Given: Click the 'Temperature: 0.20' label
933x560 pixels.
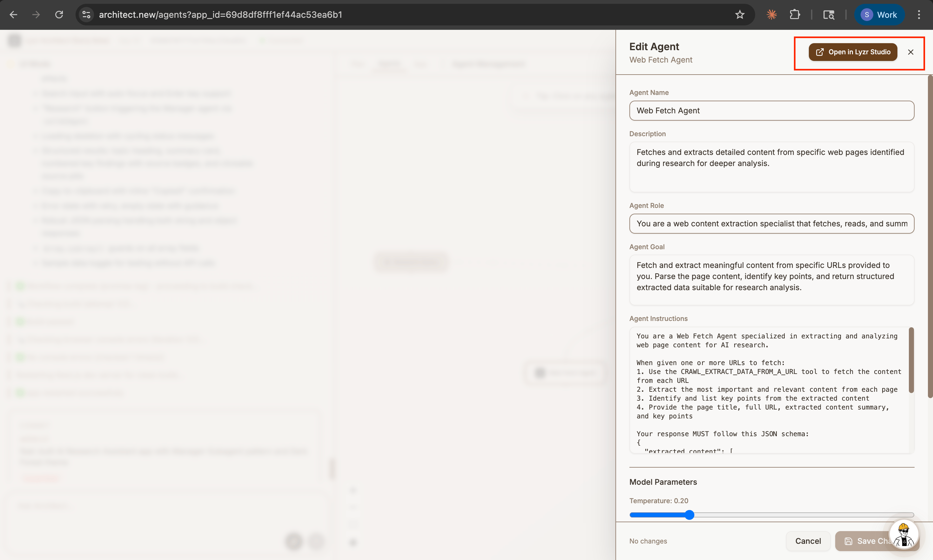Looking at the screenshot, I should coord(659,501).
